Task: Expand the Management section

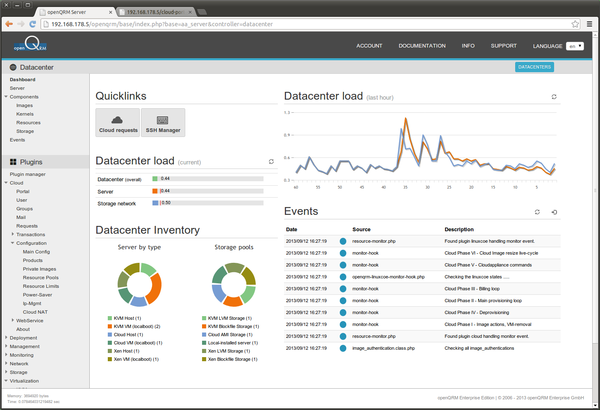Action: tap(6, 346)
